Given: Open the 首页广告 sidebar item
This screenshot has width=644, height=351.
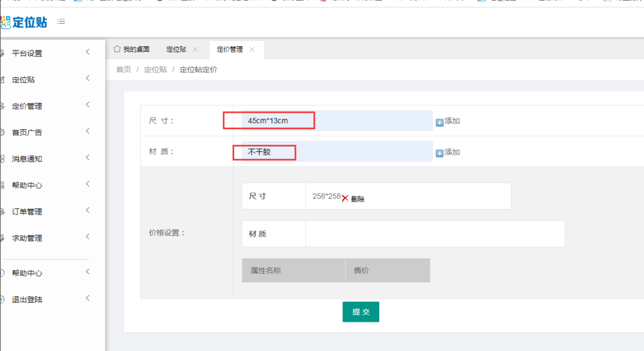Looking at the screenshot, I should click(x=27, y=132).
